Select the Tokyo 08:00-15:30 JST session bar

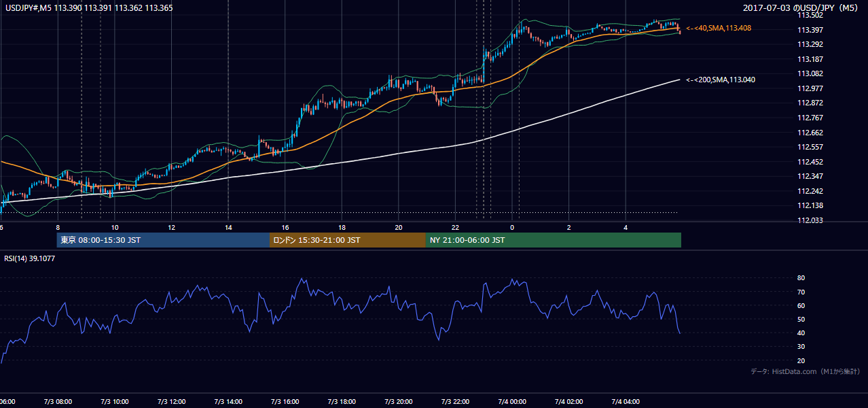tap(163, 240)
